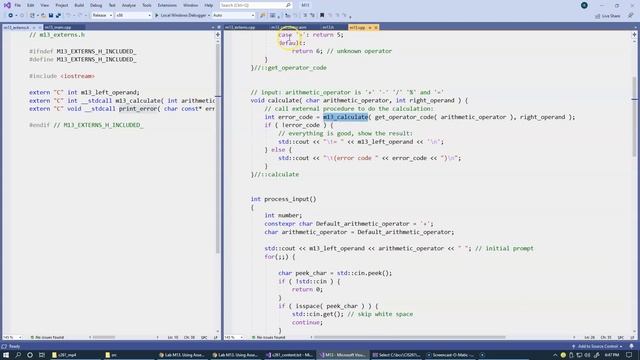
Task: Click the left pane split editor icon
Action: (218, 35)
